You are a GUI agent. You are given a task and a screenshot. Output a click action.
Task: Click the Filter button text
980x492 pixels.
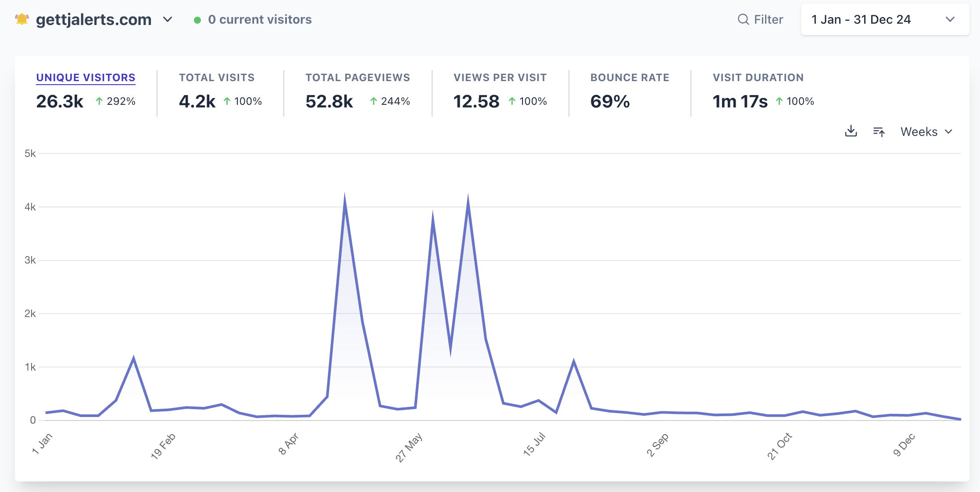(768, 20)
